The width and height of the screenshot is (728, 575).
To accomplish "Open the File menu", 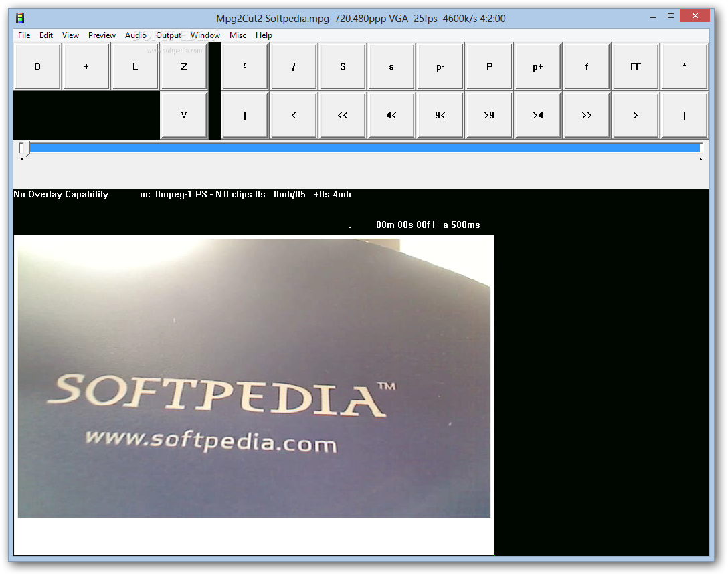I will click(x=24, y=35).
